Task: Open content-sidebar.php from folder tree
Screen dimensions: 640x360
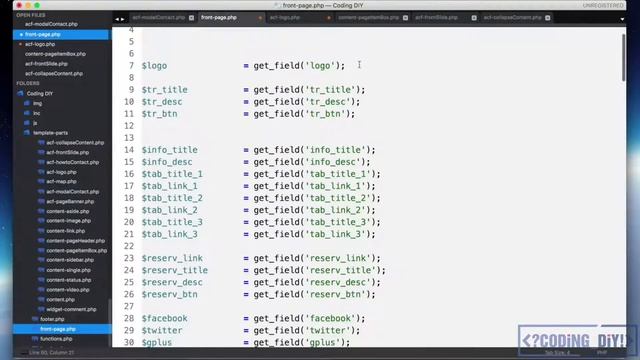Action: [x=70, y=260]
